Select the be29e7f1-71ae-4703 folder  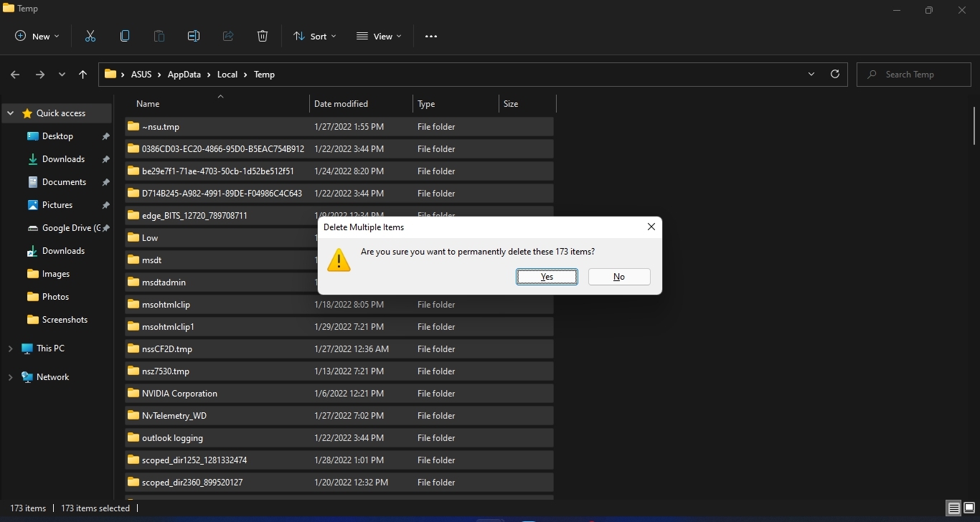[x=339, y=171]
